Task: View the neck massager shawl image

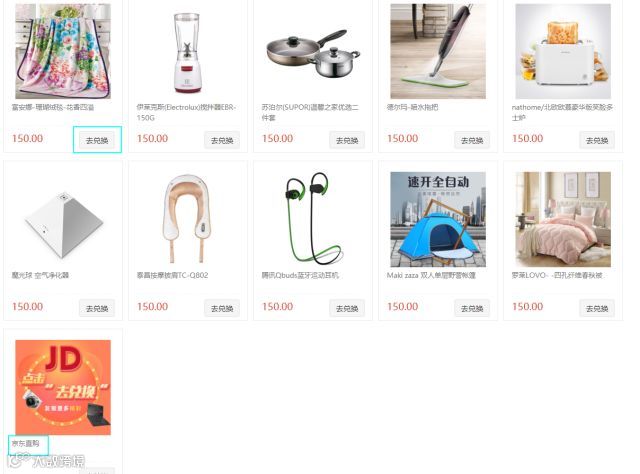Action: click(x=188, y=219)
